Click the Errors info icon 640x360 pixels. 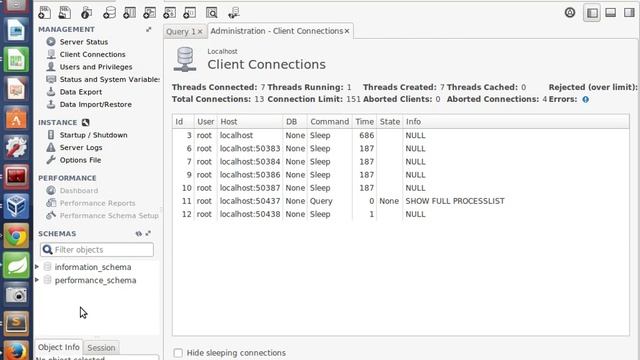[x=586, y=99]
